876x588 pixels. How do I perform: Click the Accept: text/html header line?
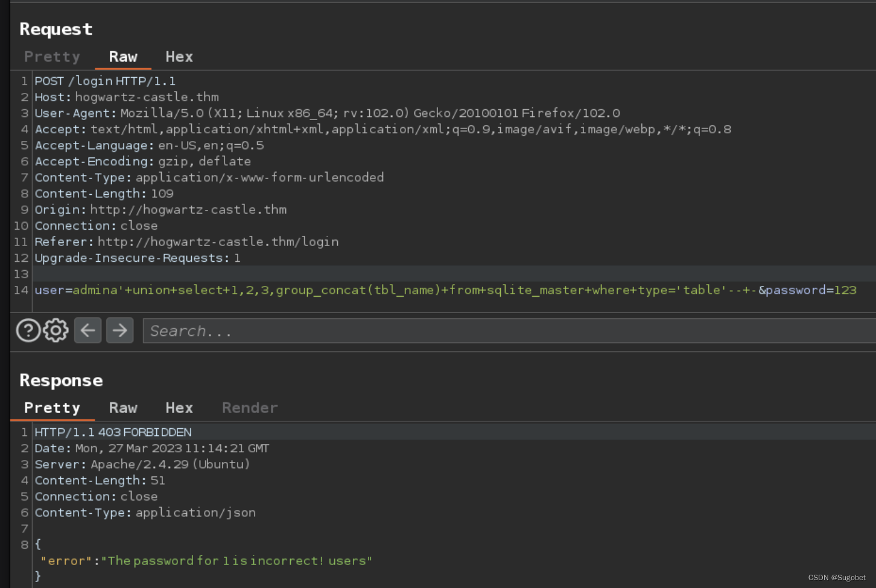[383, 129]
